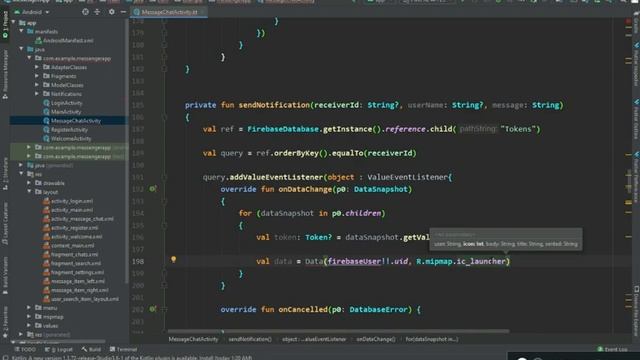Expand the menu folder

click(29, 307)
